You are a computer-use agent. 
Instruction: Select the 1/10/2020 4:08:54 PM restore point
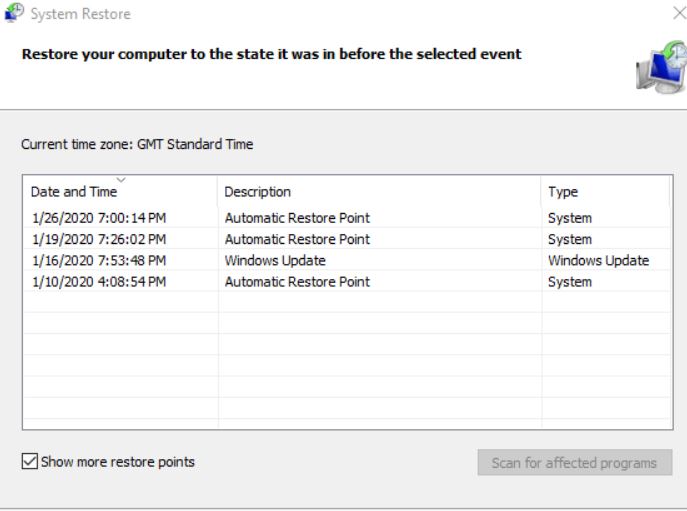347,282
